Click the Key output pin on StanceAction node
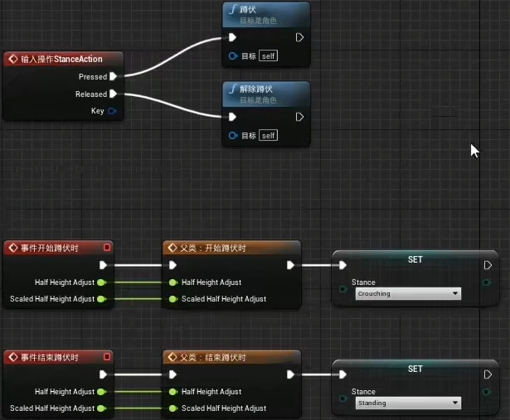510x420 pixels. pyautogui.click(x=112, y=110)
